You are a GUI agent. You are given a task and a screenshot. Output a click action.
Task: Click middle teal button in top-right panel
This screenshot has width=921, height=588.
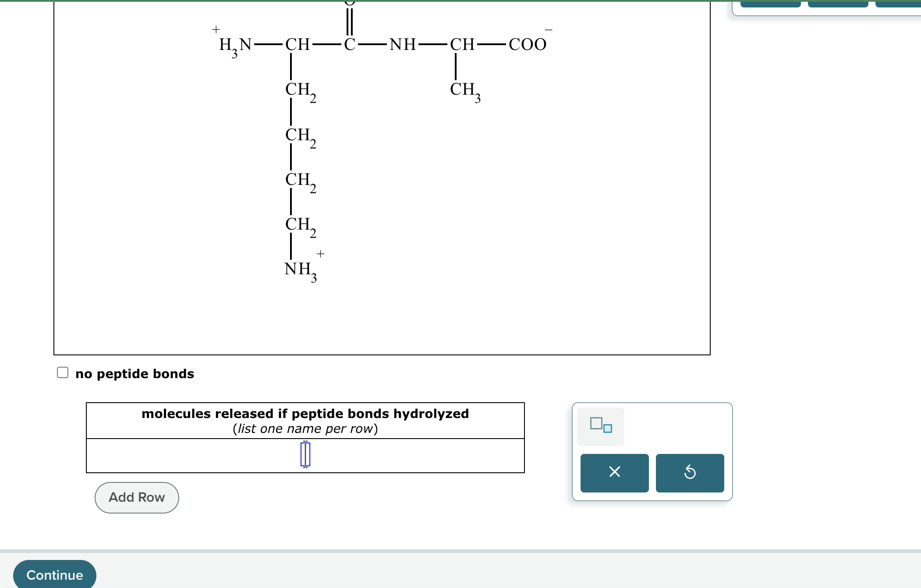(x=838, y=4)
